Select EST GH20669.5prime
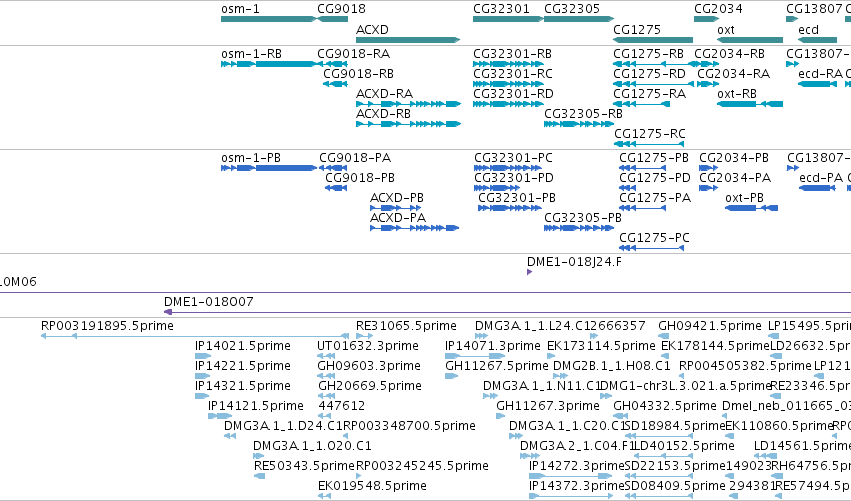851x501 pixels. tap(326, 396)
